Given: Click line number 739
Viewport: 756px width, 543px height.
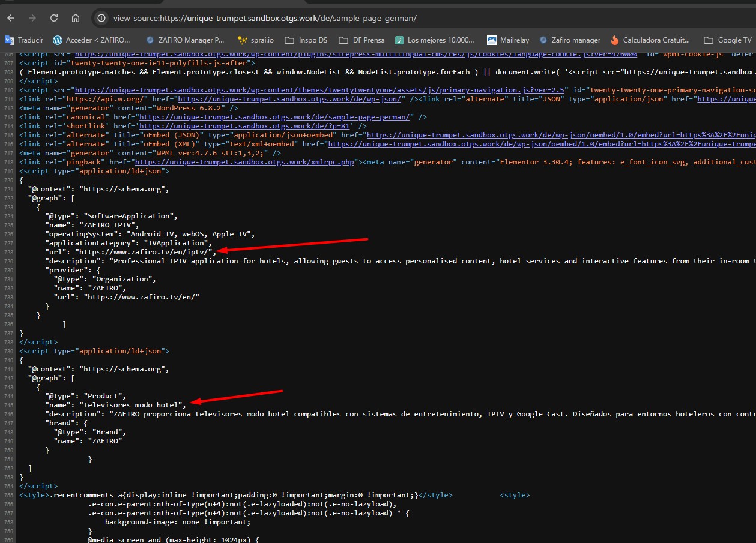Looking at the screenshot, I should tap(8, 351).
